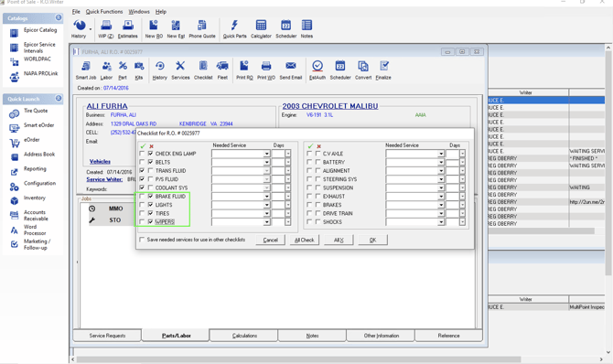
Task: Open the Scheduler in main toolbar
Action: coord(285,29)
